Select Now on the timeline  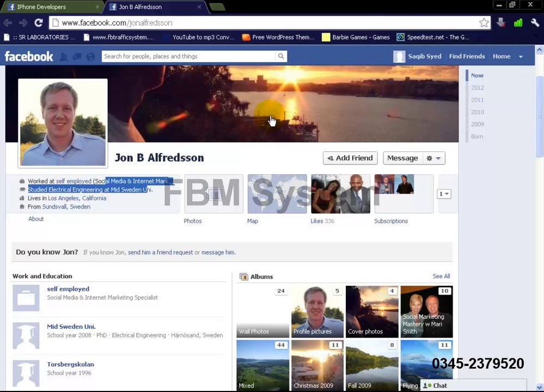click(477, 75)
